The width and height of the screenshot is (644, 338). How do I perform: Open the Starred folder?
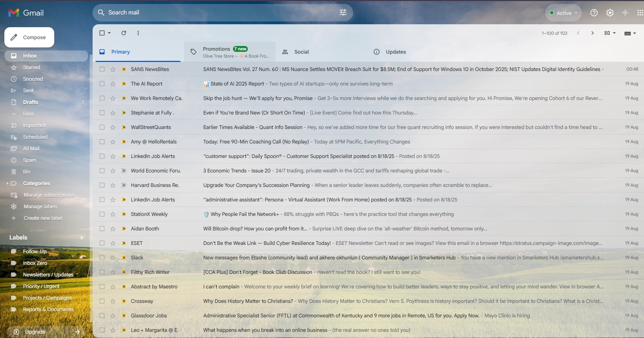31,67
